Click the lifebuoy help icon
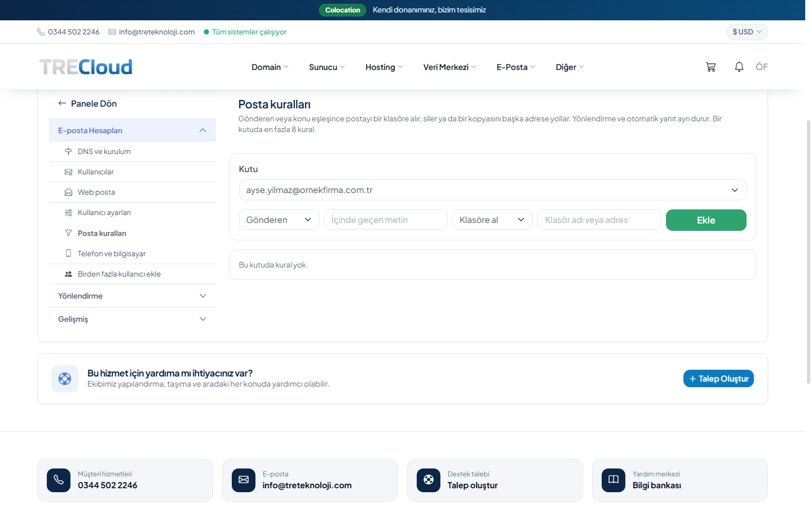 click(x=65, y=379)
